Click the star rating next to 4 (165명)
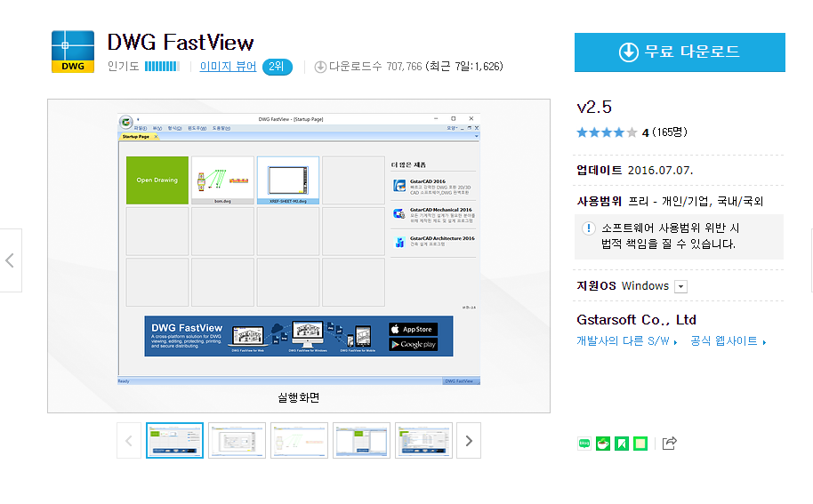The image size is (813, 504). 607,132
